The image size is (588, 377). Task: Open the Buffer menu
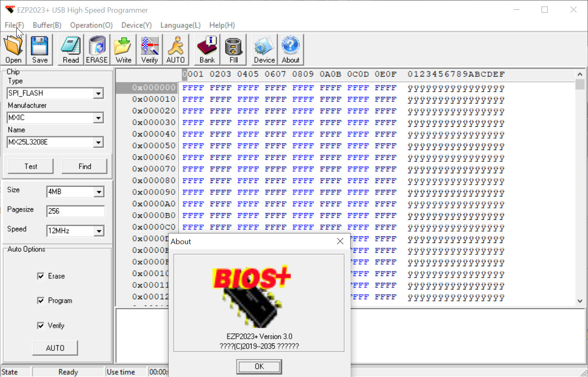(47, 25)
